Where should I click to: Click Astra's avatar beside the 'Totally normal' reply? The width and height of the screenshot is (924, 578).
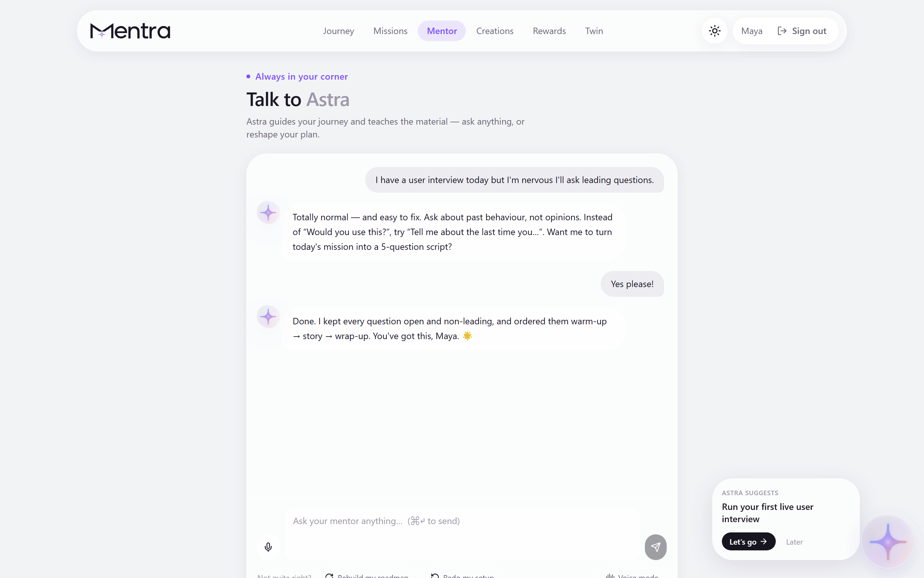pyautogui.click(x=268, y=213)
